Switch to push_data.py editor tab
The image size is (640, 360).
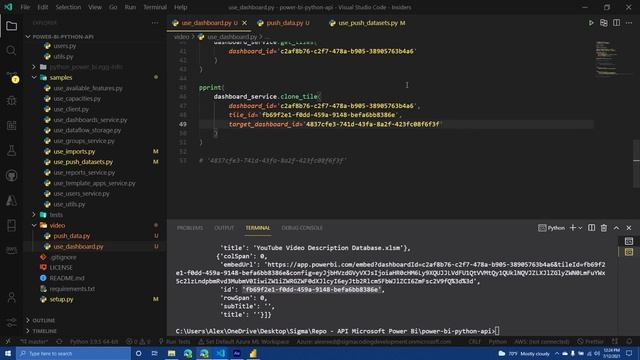[x=285, y=23]
